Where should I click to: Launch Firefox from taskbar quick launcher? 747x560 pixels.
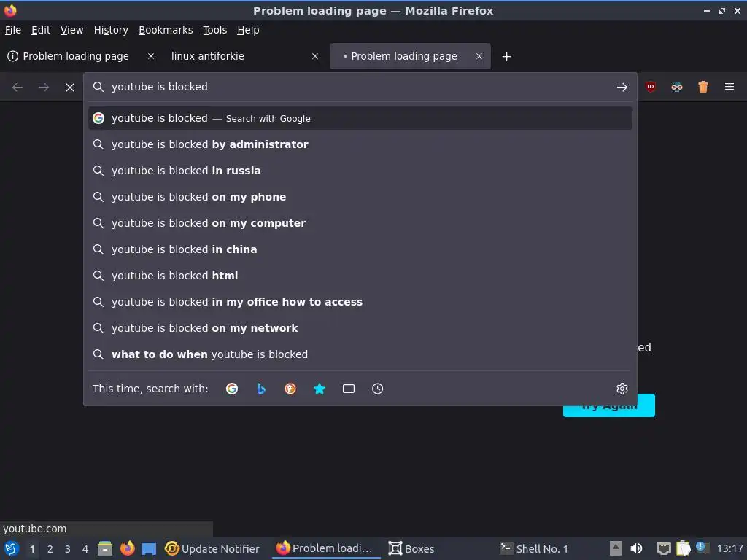pos(127,548)
